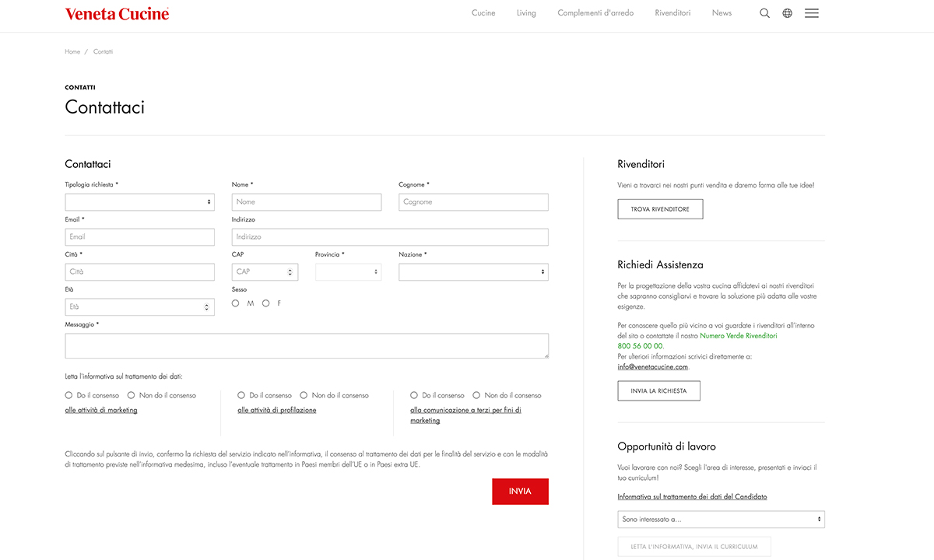Choose Non do il consenso for marketing activities
The height and width of the screenshot is (560, 934).
click(x=132, y=395)
